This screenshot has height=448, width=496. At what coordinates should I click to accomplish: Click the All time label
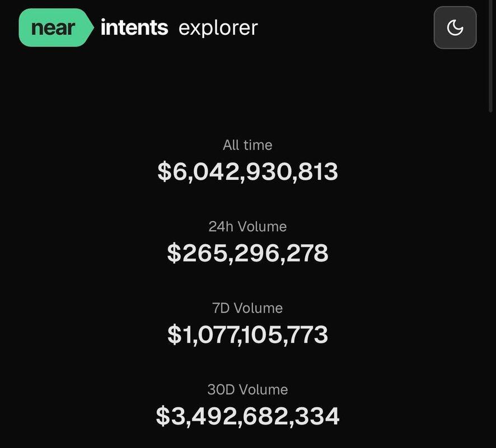click(x=247, y=145)
